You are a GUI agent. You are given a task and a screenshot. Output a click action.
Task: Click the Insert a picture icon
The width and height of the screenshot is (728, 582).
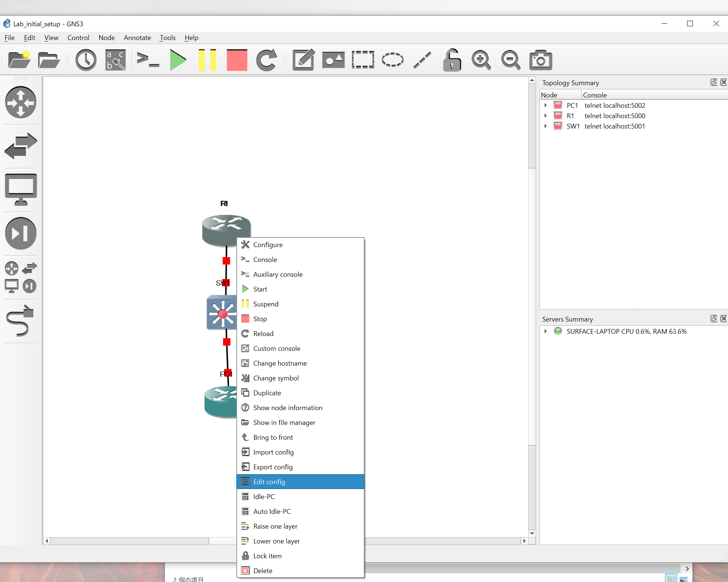point(333,60)
